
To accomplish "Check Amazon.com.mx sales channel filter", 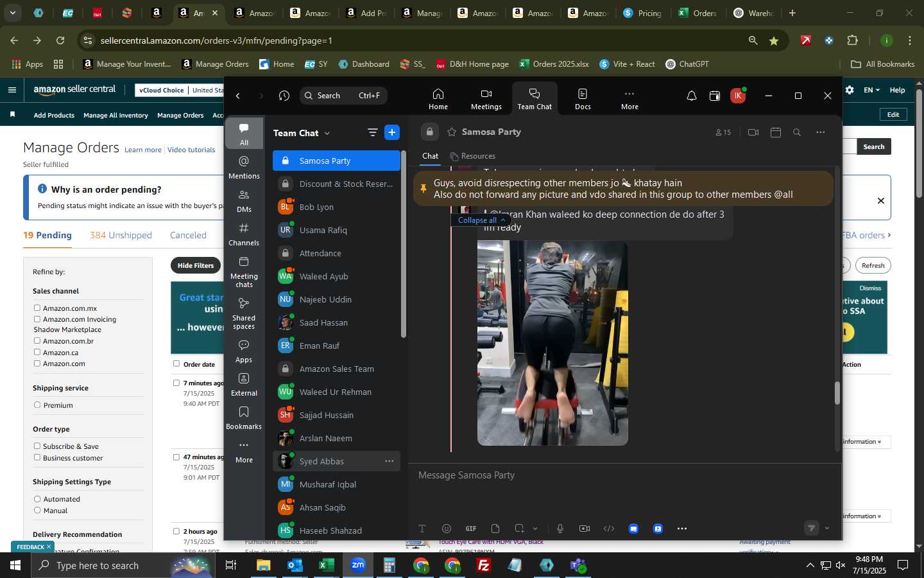I will coord(37,308).
